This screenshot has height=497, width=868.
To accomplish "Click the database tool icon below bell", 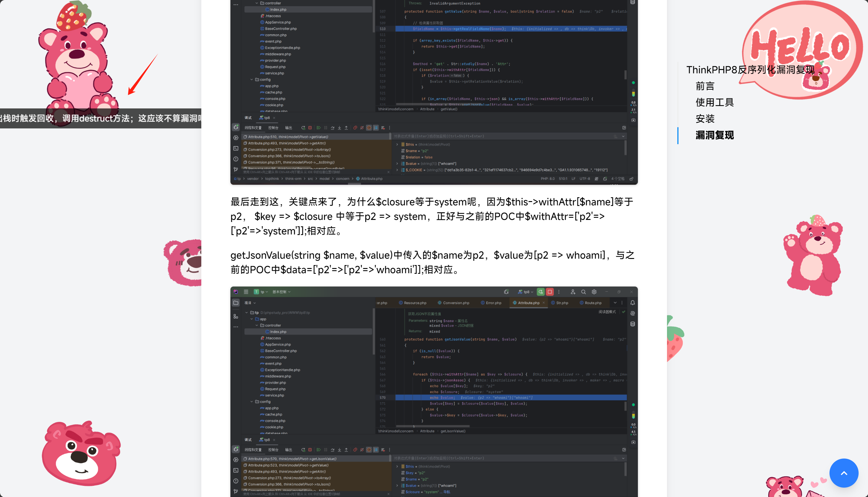I will [633, 324].
